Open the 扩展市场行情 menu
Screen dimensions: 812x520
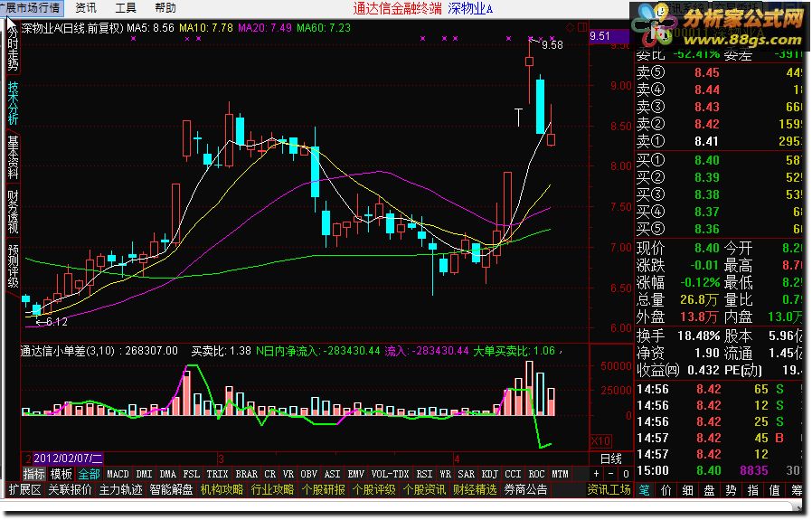33,8
